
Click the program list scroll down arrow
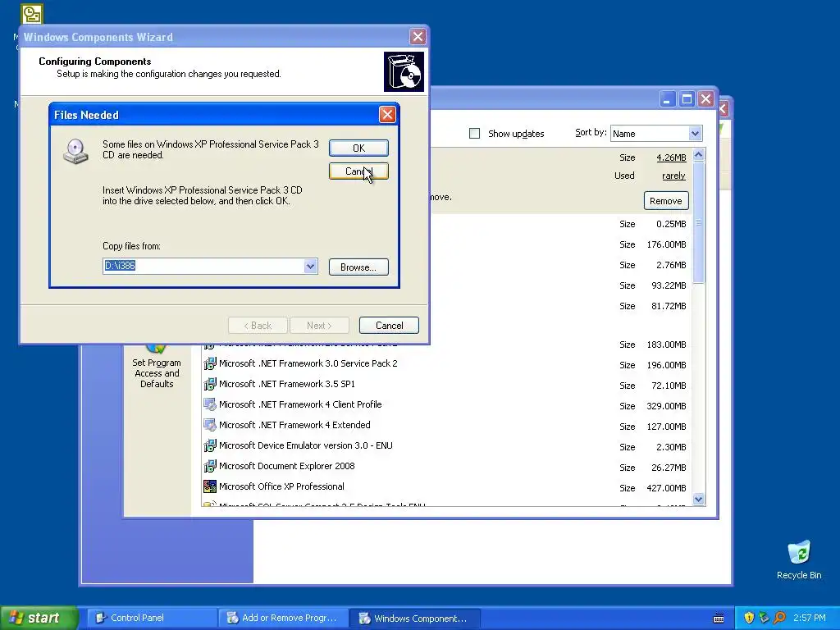point(698,500)
